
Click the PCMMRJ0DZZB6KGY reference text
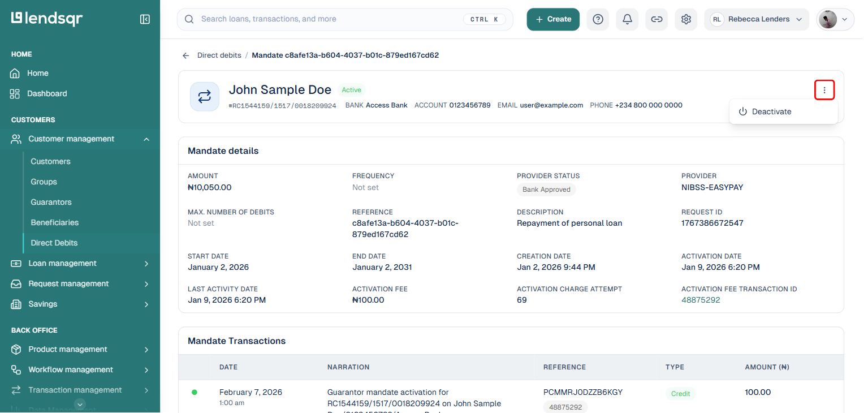[583, 393]
